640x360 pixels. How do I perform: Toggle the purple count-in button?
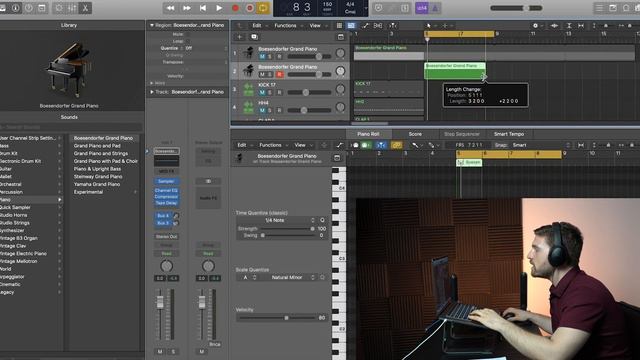point(422,8)
